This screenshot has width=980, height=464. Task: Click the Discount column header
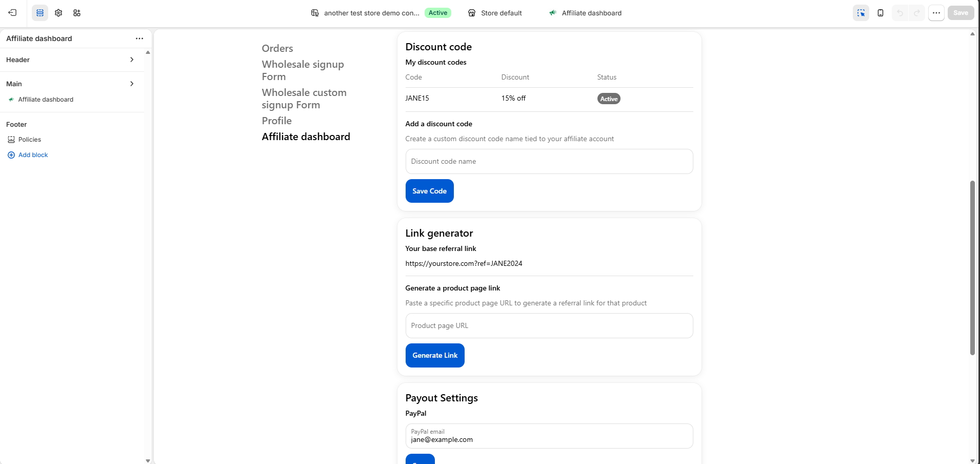coord(515,77)
